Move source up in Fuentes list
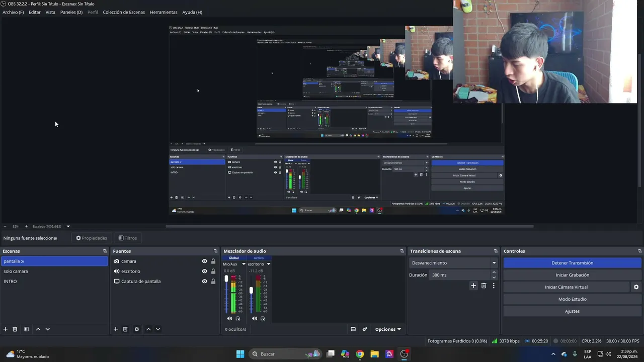This screenshot has height=362, width=644. [x=148, y=329]
